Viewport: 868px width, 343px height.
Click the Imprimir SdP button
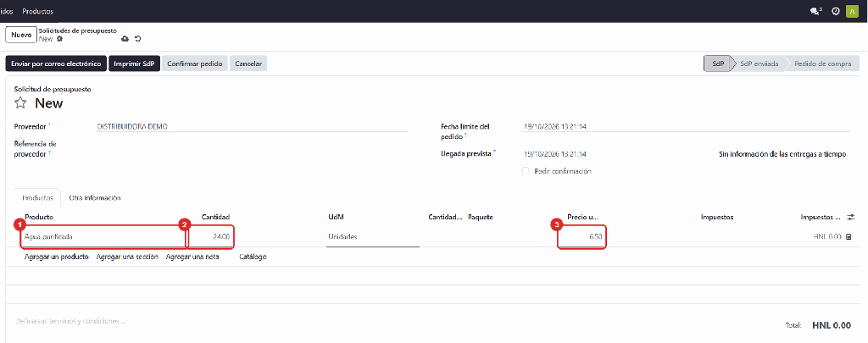click(x=134, y=64)
